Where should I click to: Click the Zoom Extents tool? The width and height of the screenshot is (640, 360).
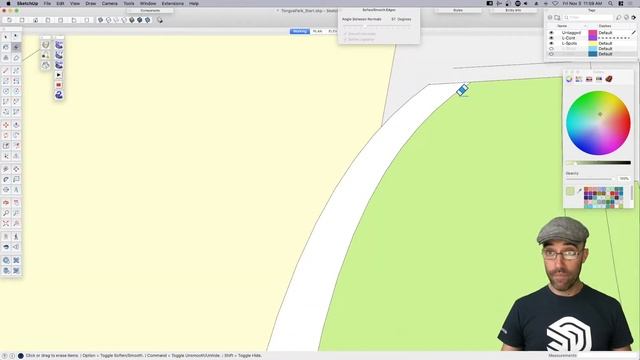[6, 223]
